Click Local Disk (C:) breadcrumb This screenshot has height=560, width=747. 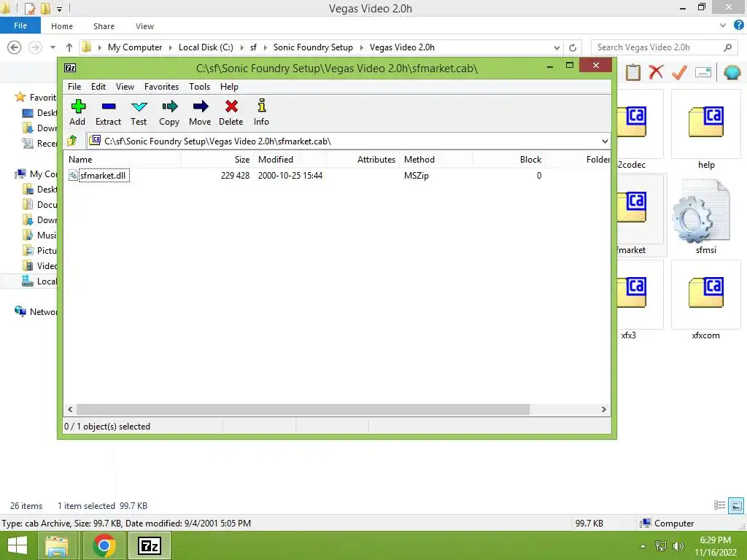tap(206, 47)
